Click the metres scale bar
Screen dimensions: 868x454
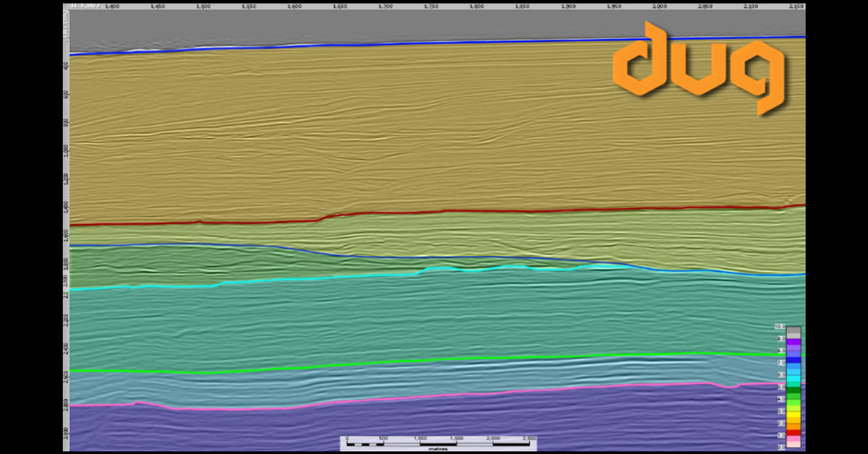(x=441, y=442)
